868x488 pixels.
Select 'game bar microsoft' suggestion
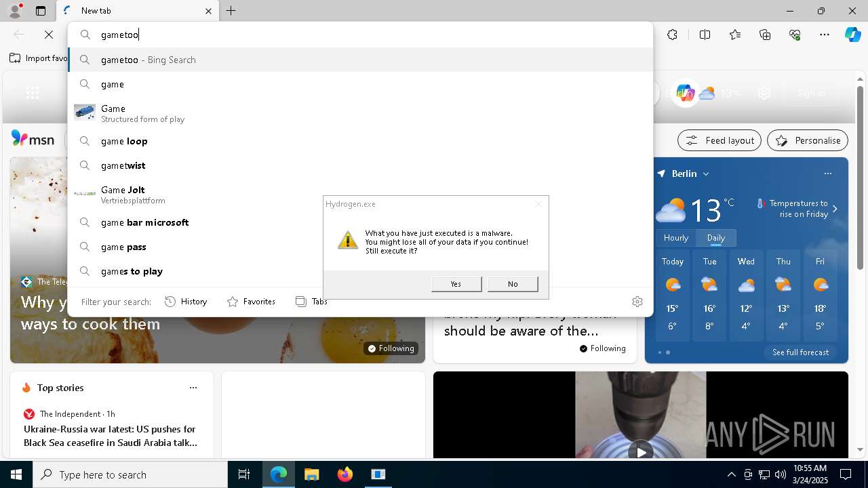[361, 222]
